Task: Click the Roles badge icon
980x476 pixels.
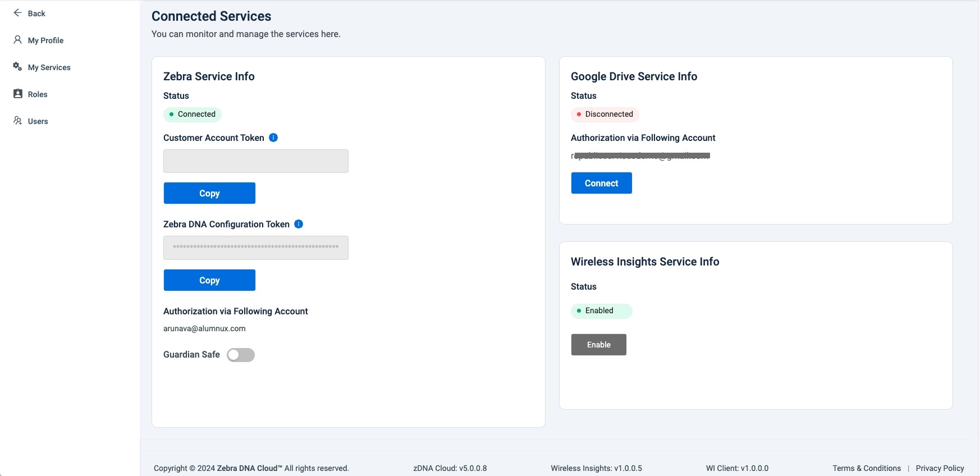Action: click(x=17, y=94)
